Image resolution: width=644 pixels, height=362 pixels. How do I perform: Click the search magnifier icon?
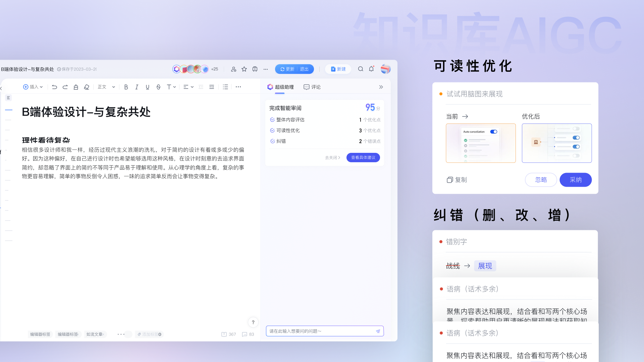[361, 69]
